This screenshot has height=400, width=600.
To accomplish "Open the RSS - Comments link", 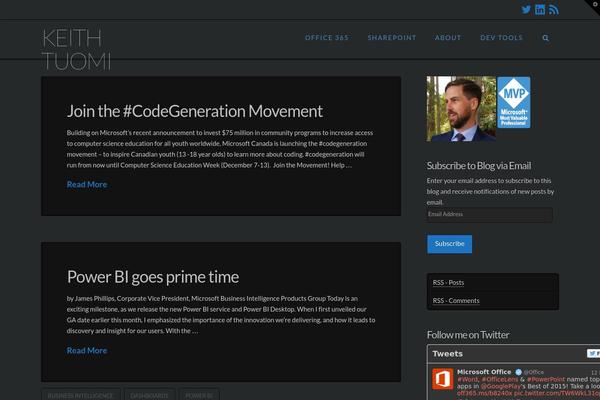I will pos(456,300).
